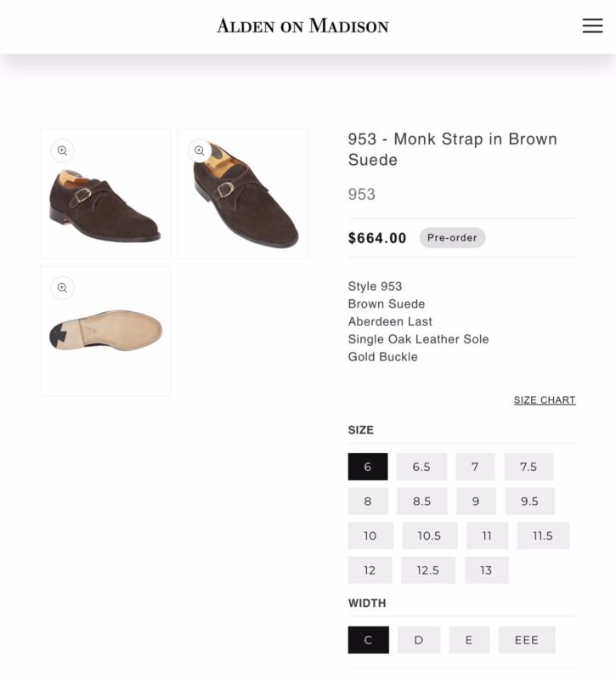The image size is (616, 680).
Task: Click the Pre-order label
Action: [451, 238]
